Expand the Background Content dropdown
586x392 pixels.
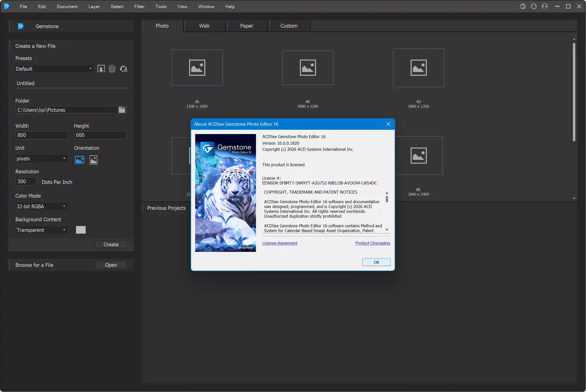click(x=41, y=230)
